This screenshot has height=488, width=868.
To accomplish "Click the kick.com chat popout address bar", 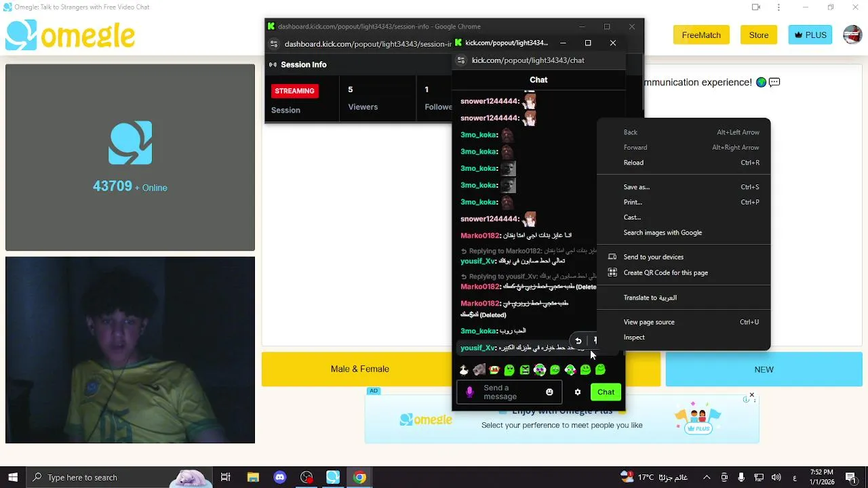I will pos(528,60).
